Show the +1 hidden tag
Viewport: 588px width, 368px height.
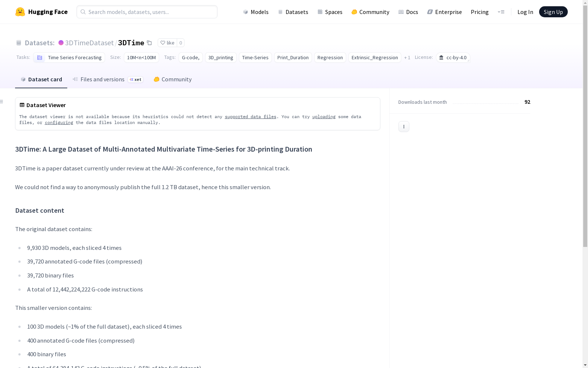point(407,57)
